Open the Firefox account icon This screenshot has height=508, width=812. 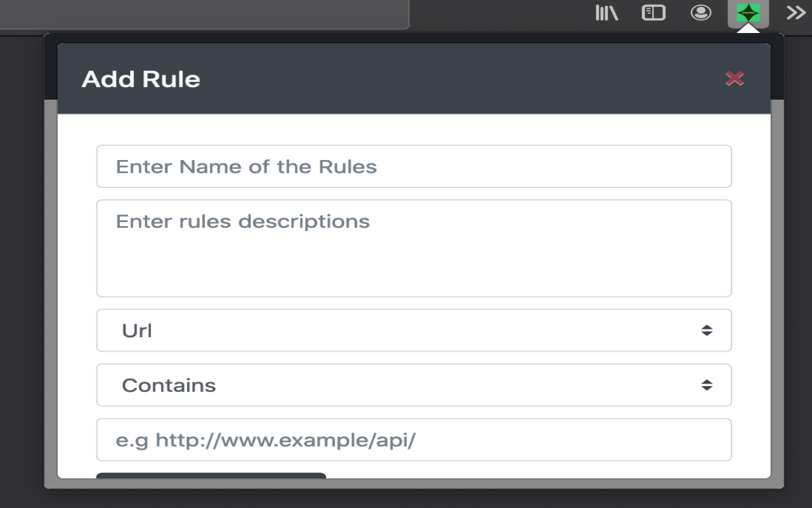pos(700,13)
